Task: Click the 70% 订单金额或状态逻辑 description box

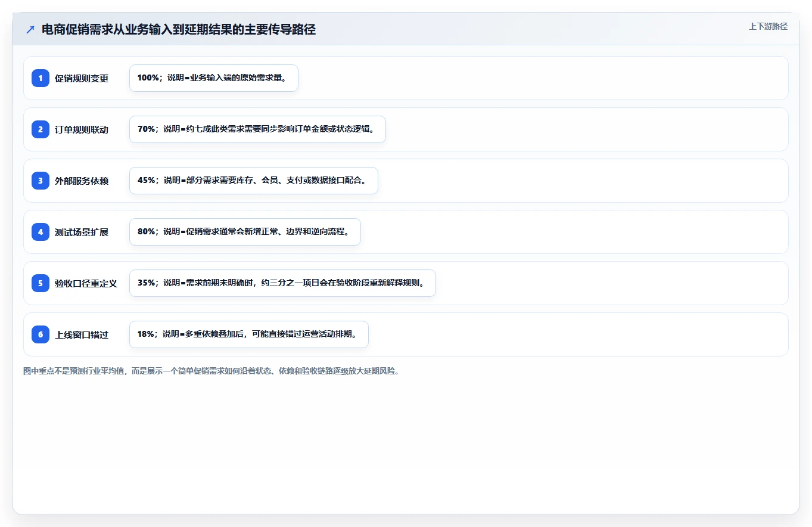Action: tap(258, 129)
